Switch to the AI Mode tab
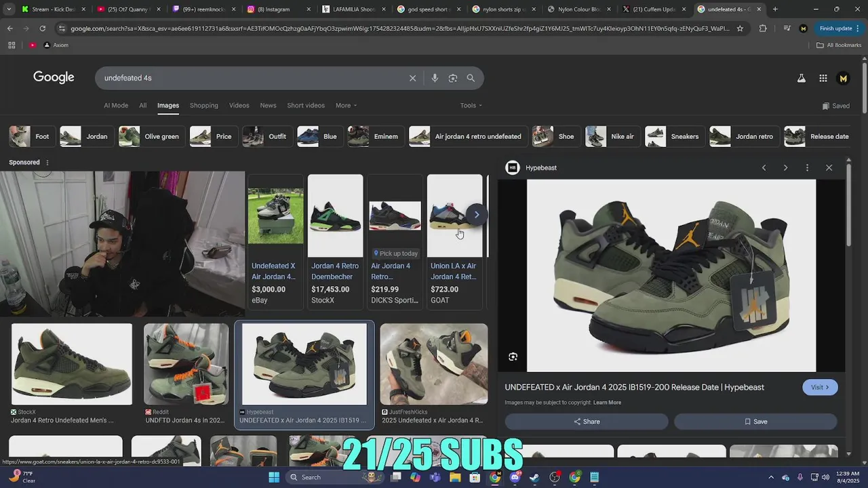 116,105
